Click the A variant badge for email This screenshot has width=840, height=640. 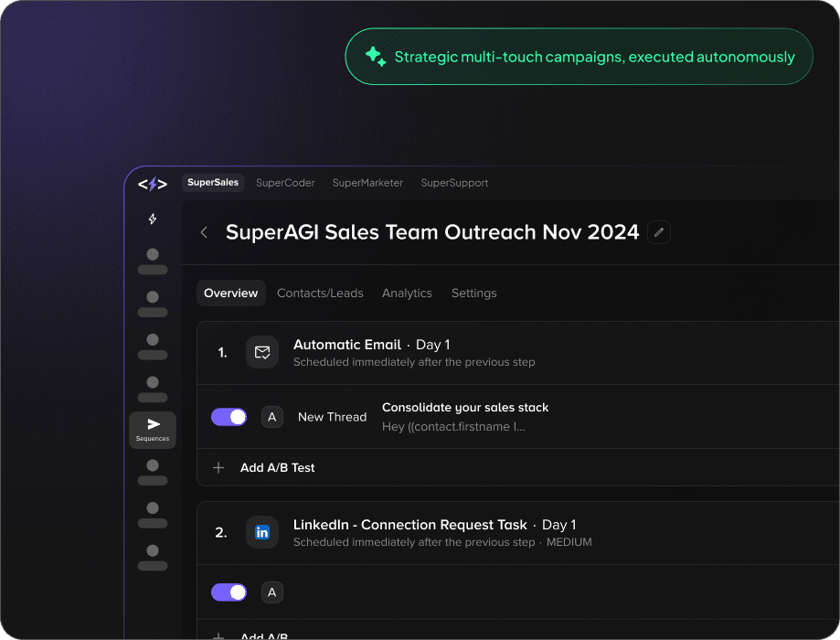click(271, 417)
